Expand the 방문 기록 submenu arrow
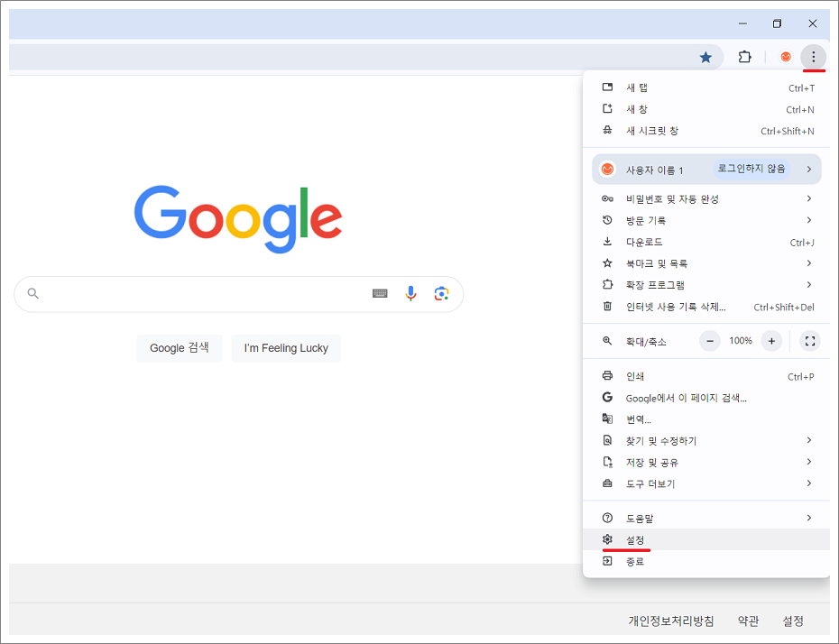The image size is (839, 644). click(x=809, y=220)
